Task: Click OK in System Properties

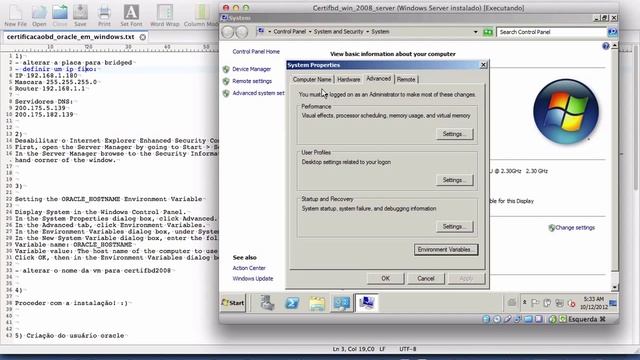Action: click(x=385, y=278)
